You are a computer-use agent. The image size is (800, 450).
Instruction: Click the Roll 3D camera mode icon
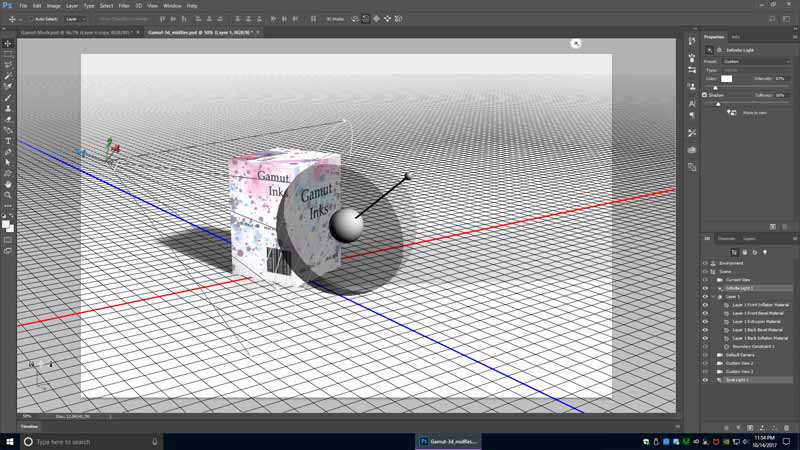[x=366, y=19]
